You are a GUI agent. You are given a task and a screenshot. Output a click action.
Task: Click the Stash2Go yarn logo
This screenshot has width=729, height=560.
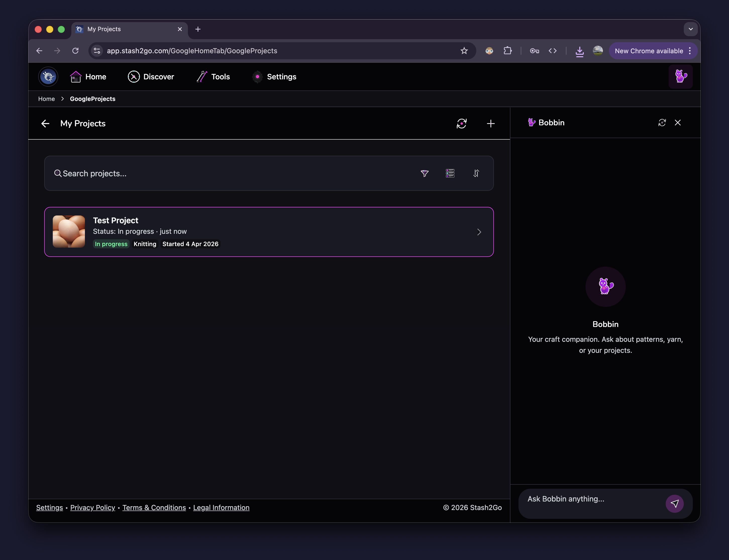point(48,77)
